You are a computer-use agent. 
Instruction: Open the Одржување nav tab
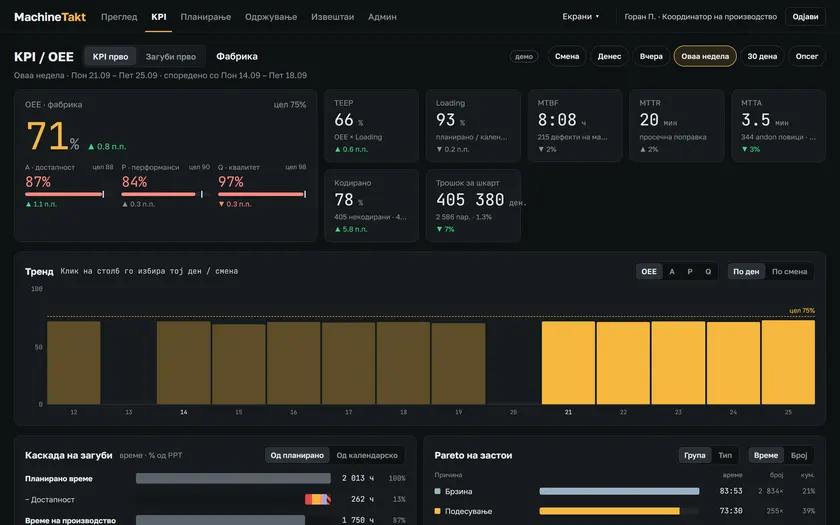pos(271,17)
